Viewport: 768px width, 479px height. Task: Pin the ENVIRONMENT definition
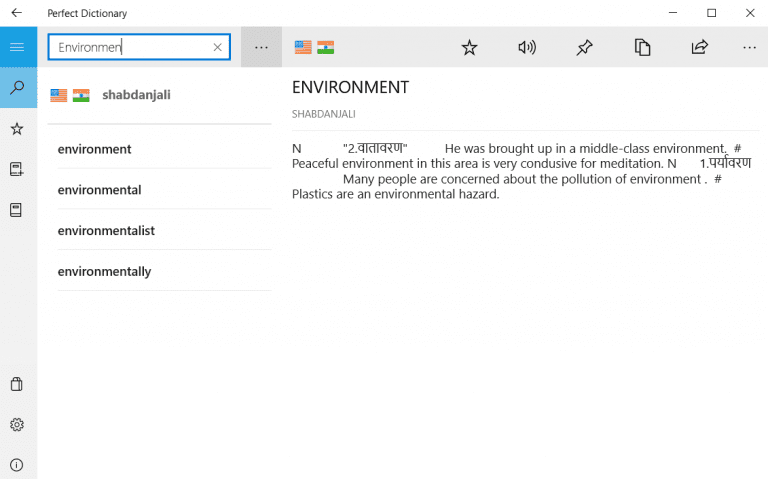(x=585, y=47)
